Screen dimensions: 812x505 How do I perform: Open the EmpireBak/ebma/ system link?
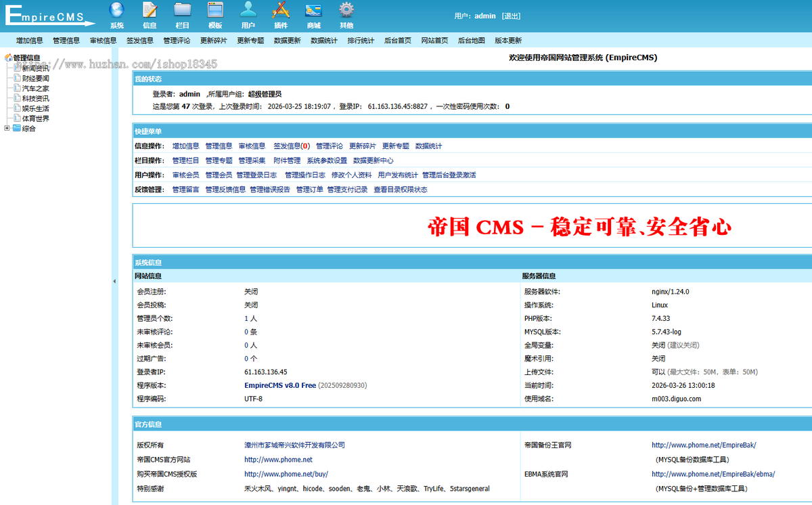pyautogui.click(x=713, y=474)
